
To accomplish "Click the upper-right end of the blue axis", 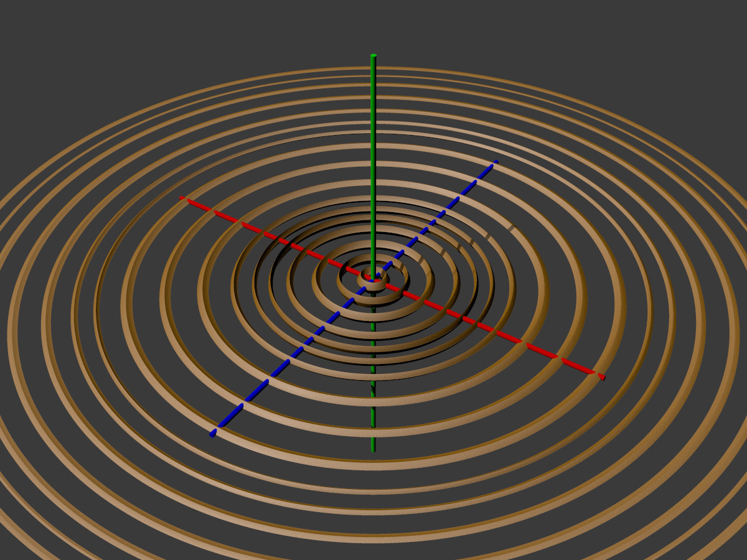I will [496, 163].
